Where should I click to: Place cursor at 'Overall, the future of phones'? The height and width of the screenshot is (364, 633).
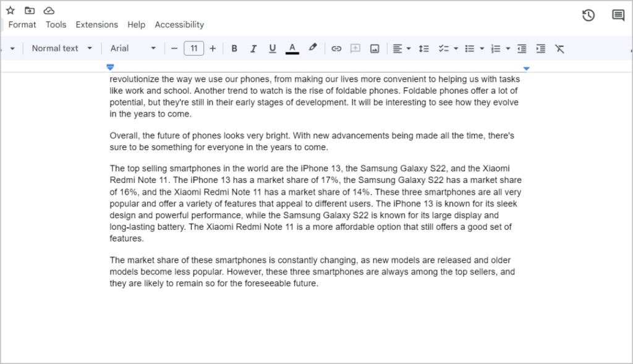(x=166, y=135)
